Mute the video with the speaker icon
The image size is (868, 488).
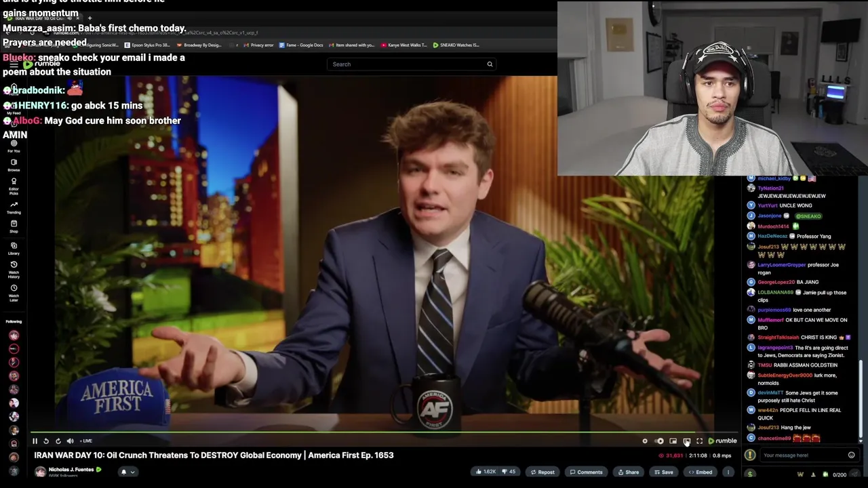(x=69, y=441)
